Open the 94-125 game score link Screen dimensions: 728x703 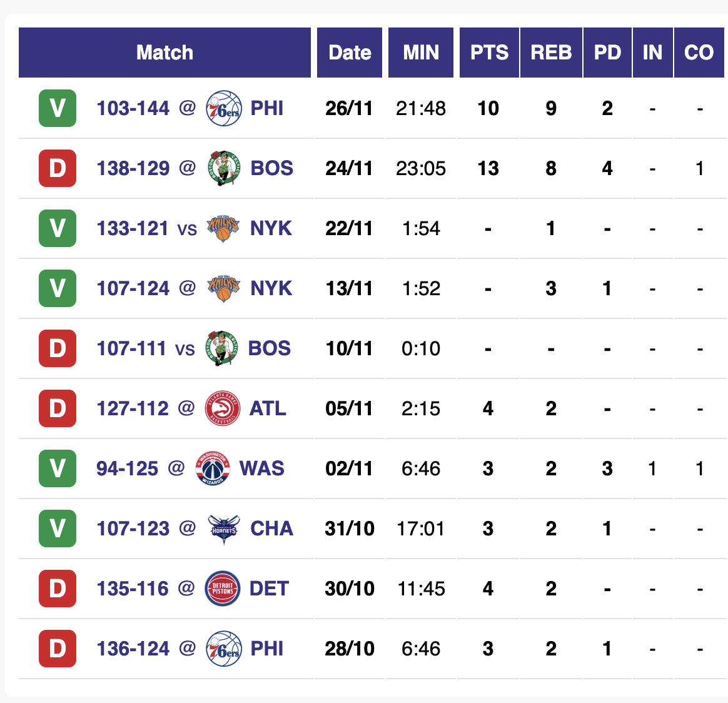127,468
